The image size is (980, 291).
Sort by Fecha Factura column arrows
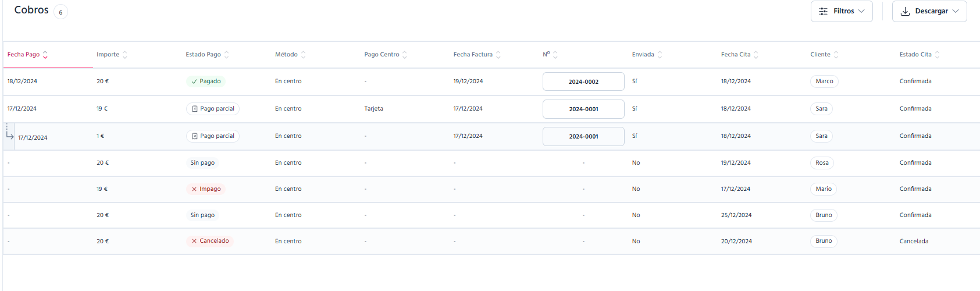pyautogui.click(x=498, y=55)
